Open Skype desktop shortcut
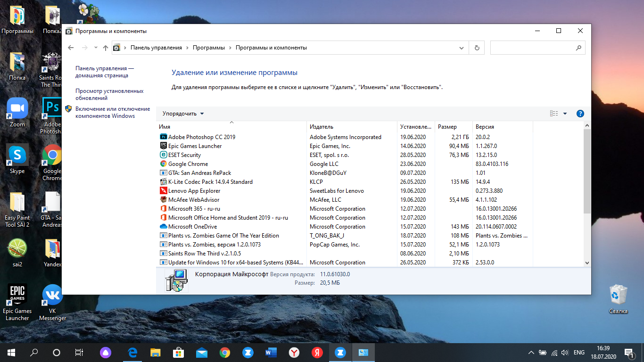644x362 pixels. pos(17,159)
